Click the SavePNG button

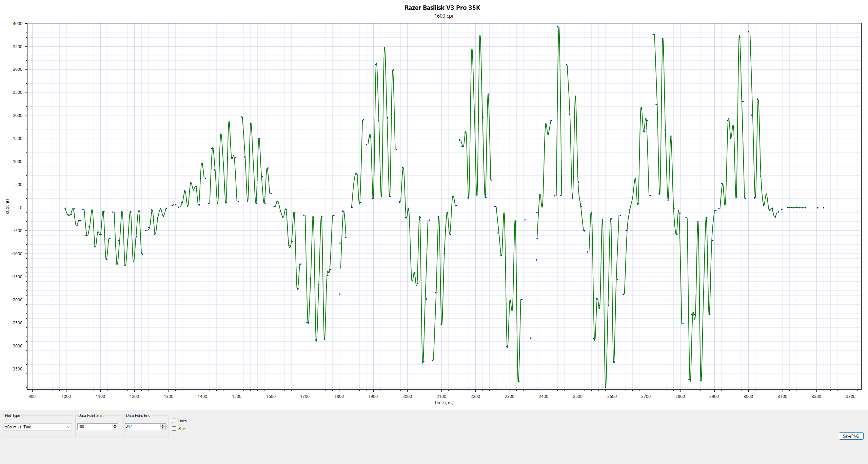pyautogui.click(x=851, y=436)
